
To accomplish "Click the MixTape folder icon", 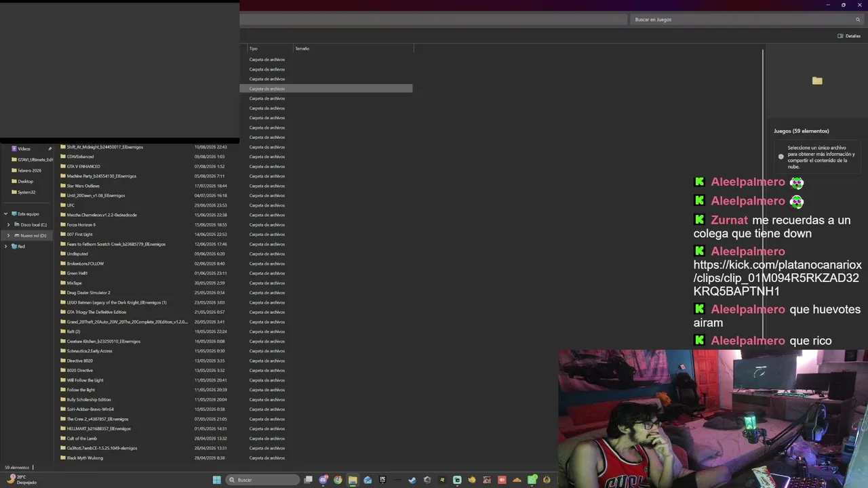I will [63, 283].
